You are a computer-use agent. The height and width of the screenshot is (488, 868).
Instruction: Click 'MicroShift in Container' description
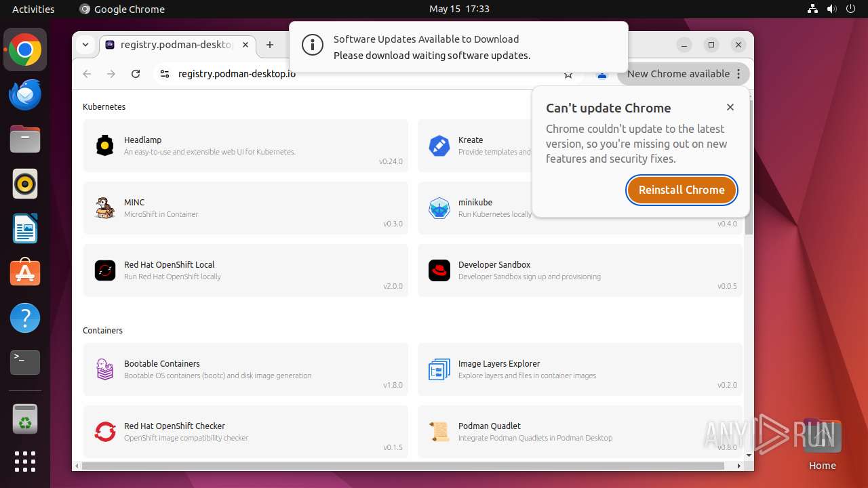[161, 214]
